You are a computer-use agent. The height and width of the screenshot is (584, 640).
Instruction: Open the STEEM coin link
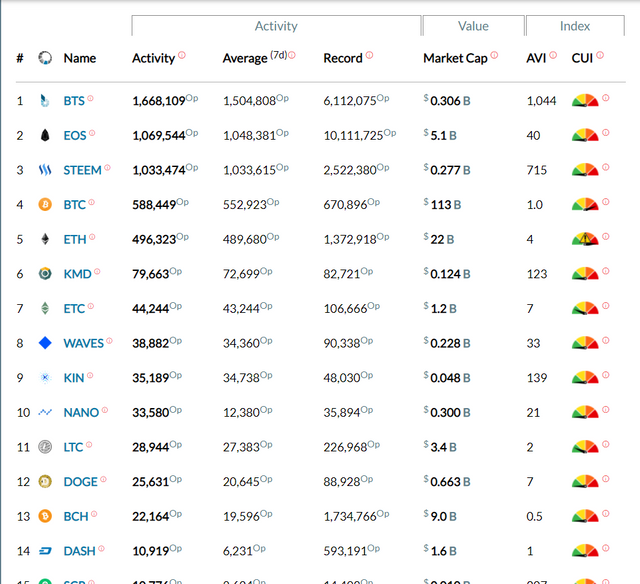pos(82,170)
